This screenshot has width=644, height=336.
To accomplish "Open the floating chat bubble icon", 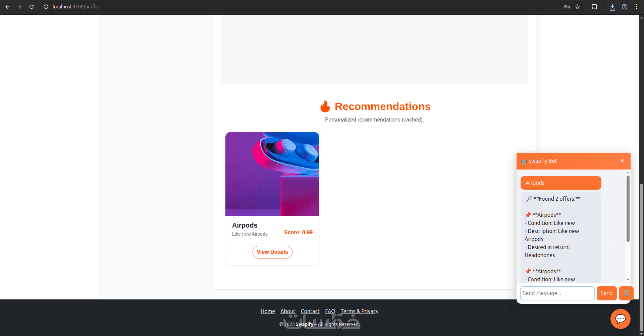I will point(620,319).
